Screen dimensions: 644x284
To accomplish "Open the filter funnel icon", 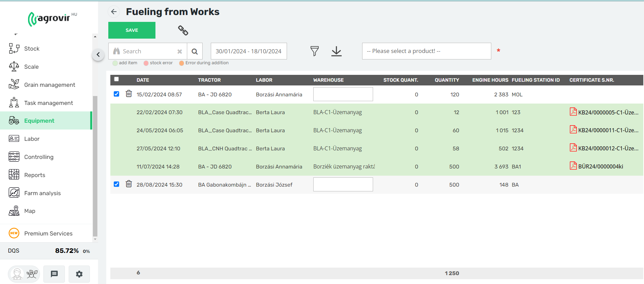I will [x=315, y=51].
